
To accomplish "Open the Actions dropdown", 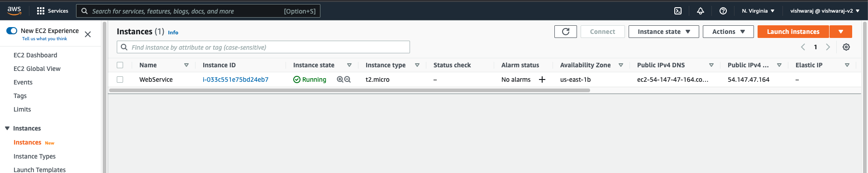I will pos(728,32).
